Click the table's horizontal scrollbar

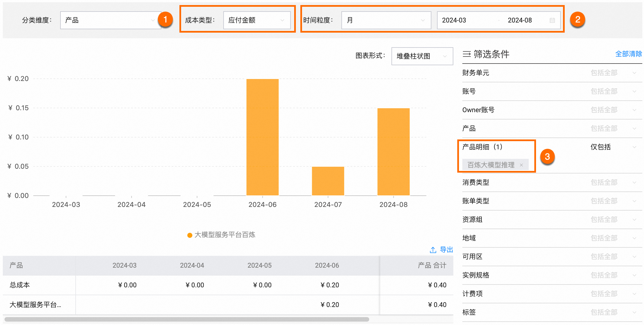(187, 319)
